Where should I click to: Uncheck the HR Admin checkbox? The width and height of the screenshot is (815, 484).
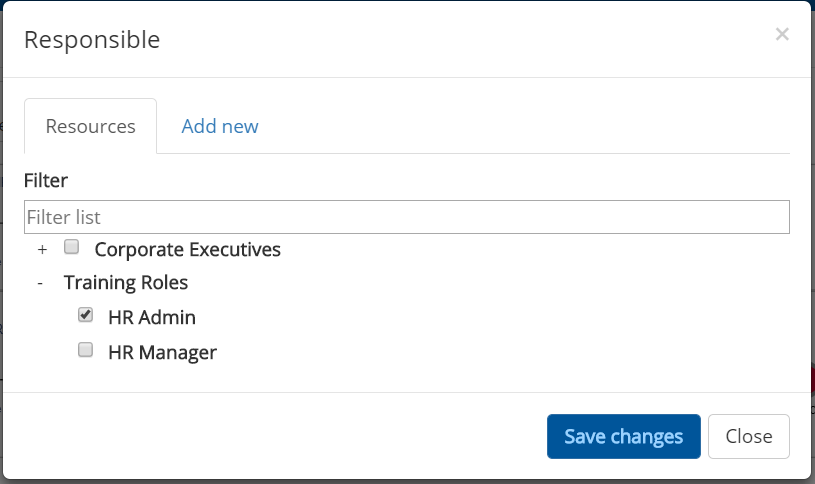[86, 315]
